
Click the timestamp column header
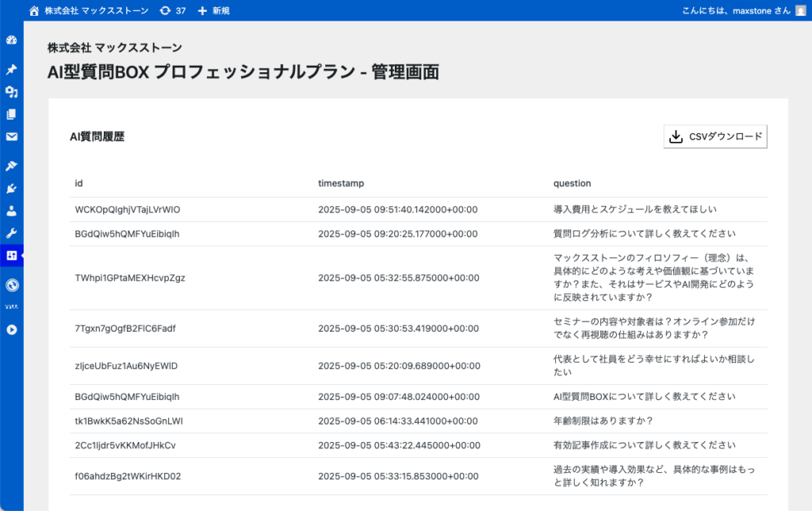341,183
